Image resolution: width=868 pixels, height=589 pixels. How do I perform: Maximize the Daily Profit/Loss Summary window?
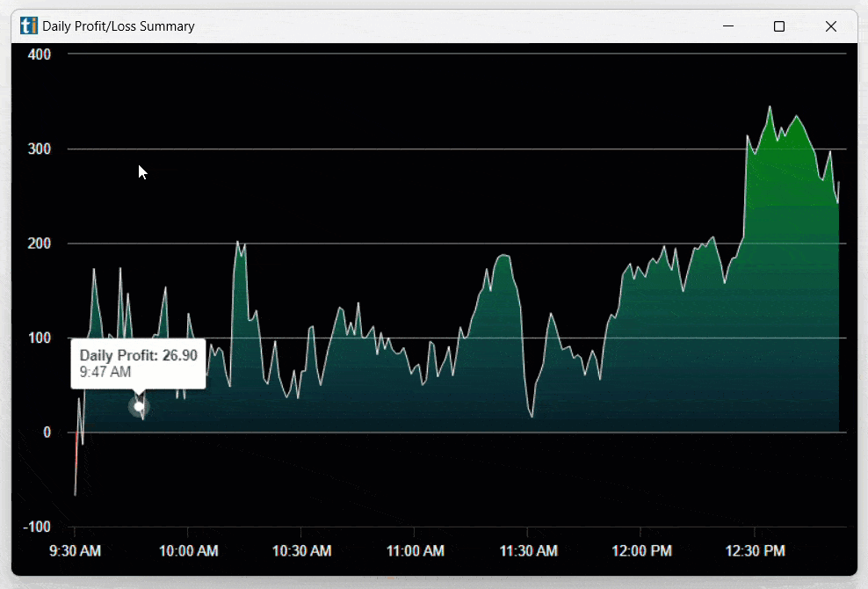pyautogui.click(x=778, y=26)
